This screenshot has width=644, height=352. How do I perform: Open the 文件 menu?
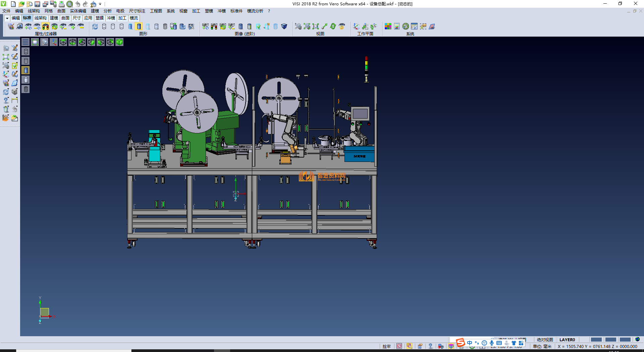click(x=6, y=11)
